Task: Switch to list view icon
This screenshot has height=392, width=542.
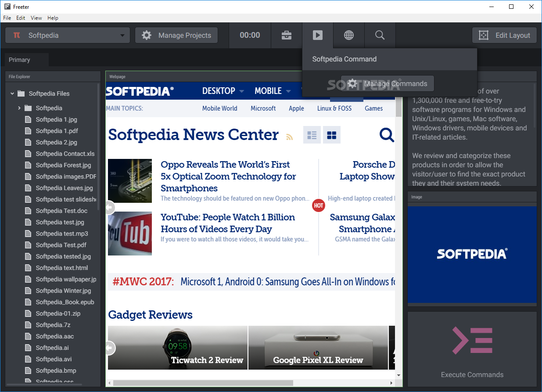Action: click(312, 135)
